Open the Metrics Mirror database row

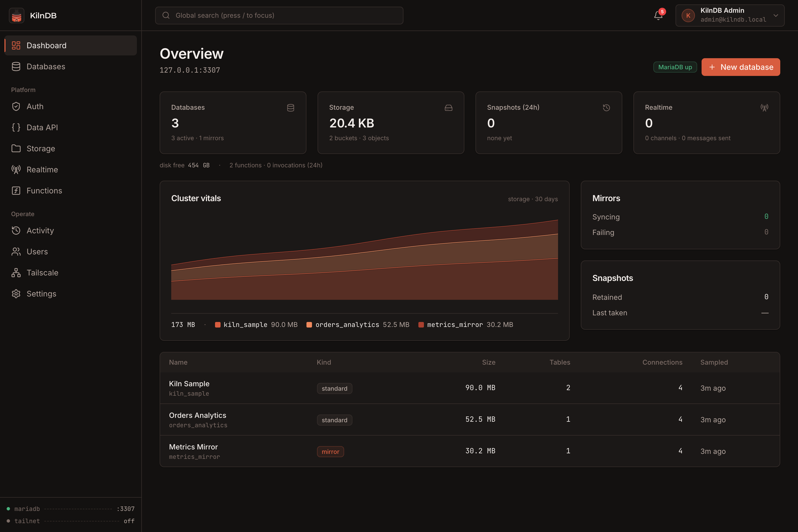pyautogui.click(x=470, y=451)
